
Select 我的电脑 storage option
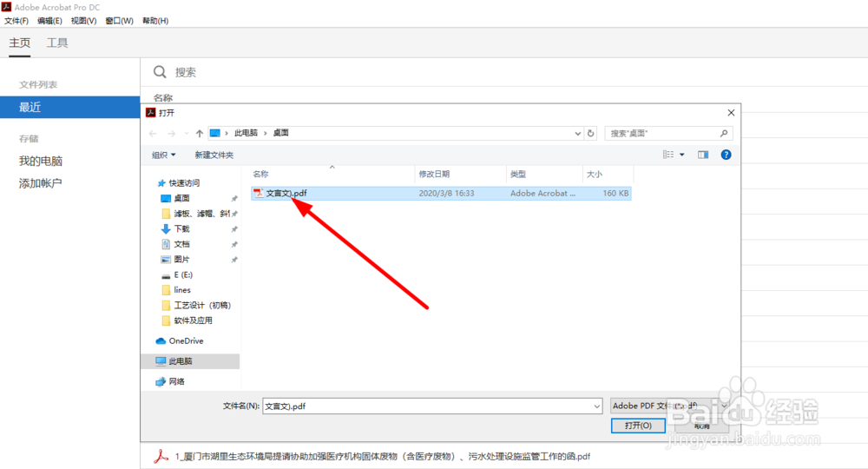pyautogui.click(x=41, y=161)
